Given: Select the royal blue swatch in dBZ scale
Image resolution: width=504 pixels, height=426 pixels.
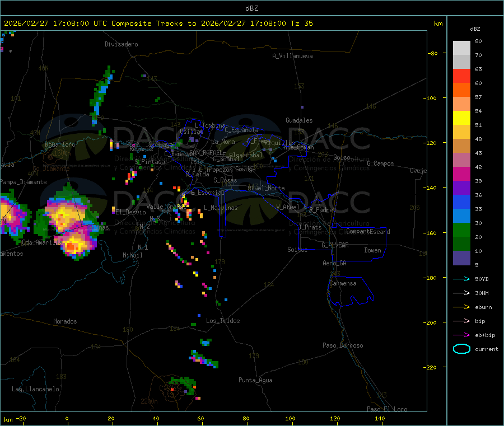Looking at the screenshot, I should point(461,202).
